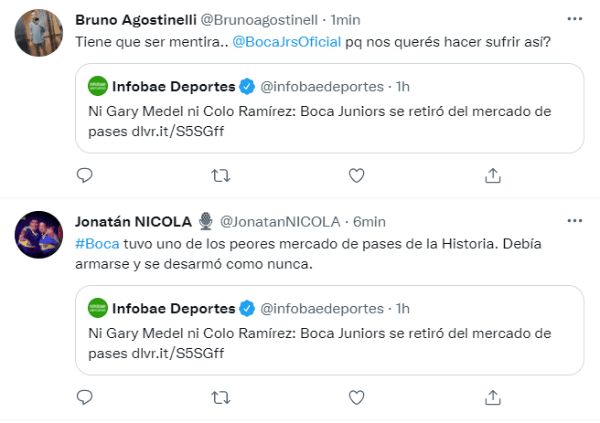Image resolution: width=600 pixels, height=423 pixels.
Task: Open more options on Jonatán NICOLA's tweet
Action: [574, 220]
